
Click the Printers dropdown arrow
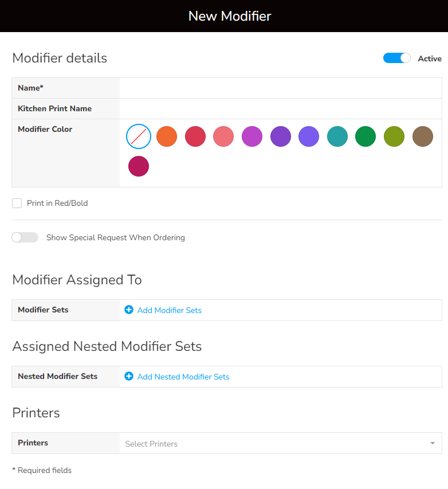(432, 444)
